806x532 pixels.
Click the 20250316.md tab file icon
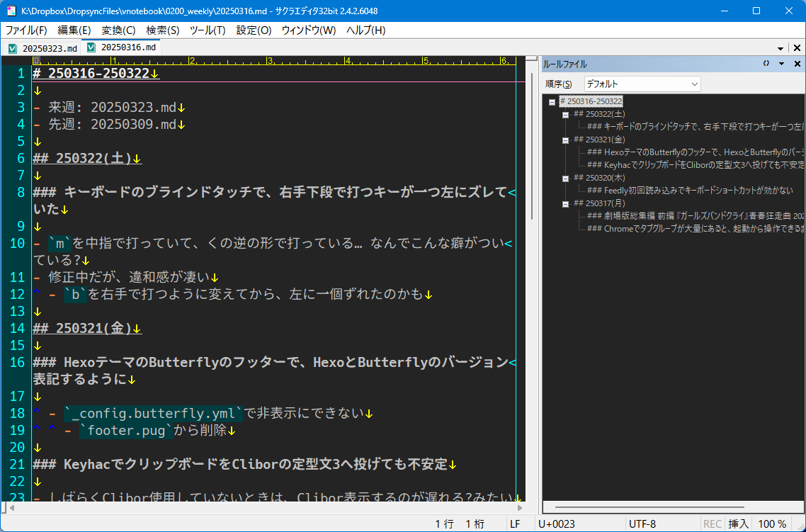(92, 47)
